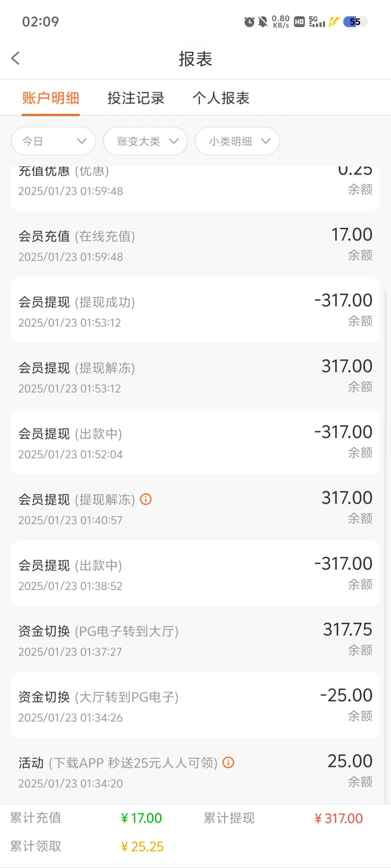Open the 今日 date filter dropdown
This screenshot has height=868, width=391.
pyautogui.click(x=53, y=141)
